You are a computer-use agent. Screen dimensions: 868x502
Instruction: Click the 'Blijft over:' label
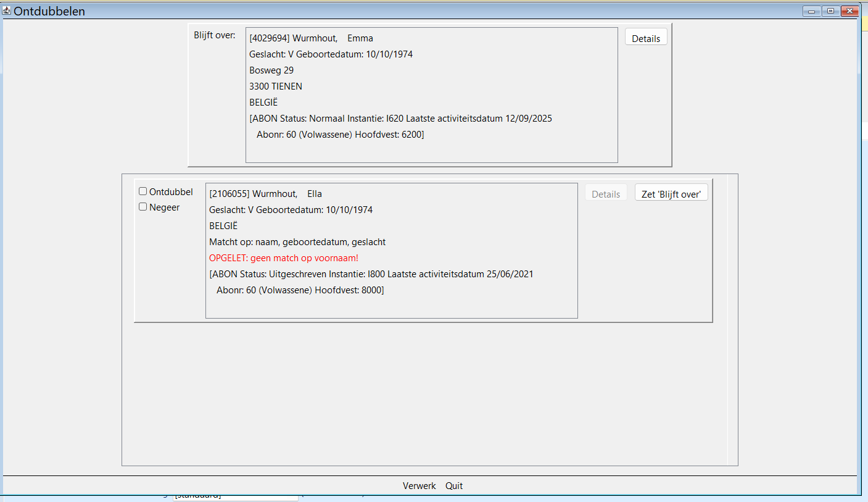coord(214,35)
